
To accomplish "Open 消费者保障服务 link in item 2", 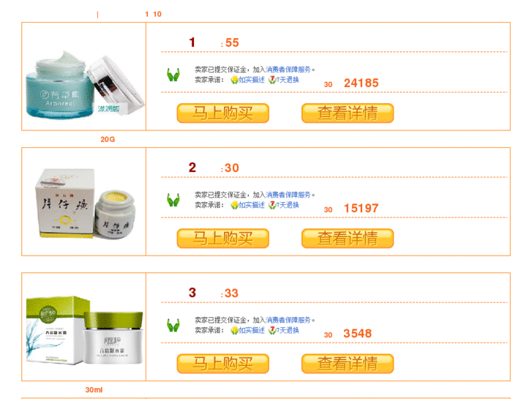I will click(288, 195).
